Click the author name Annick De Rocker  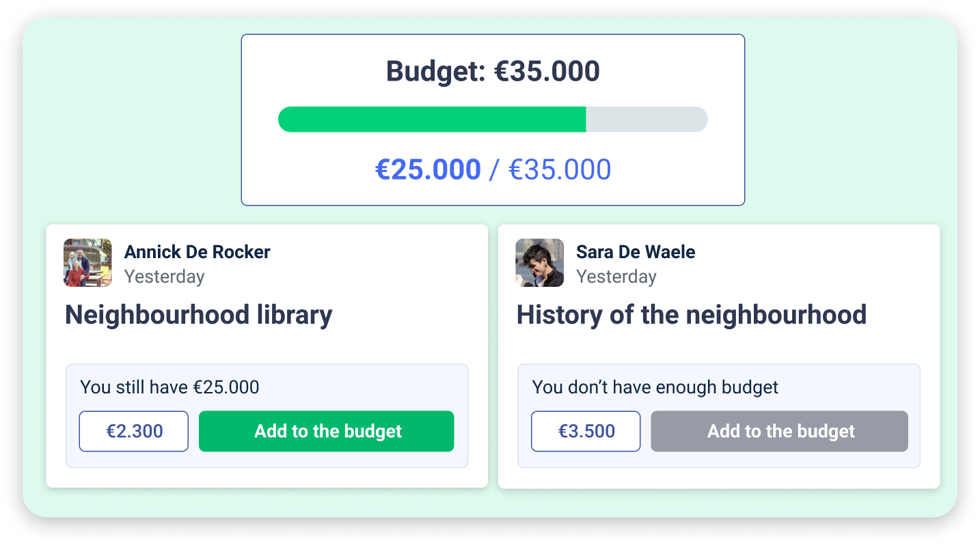pos(197,252)
